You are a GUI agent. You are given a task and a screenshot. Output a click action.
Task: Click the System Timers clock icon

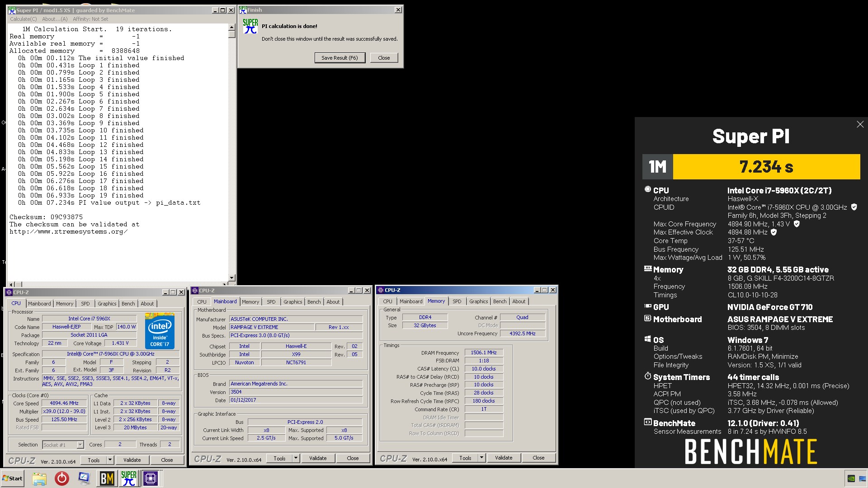[647, 376]
